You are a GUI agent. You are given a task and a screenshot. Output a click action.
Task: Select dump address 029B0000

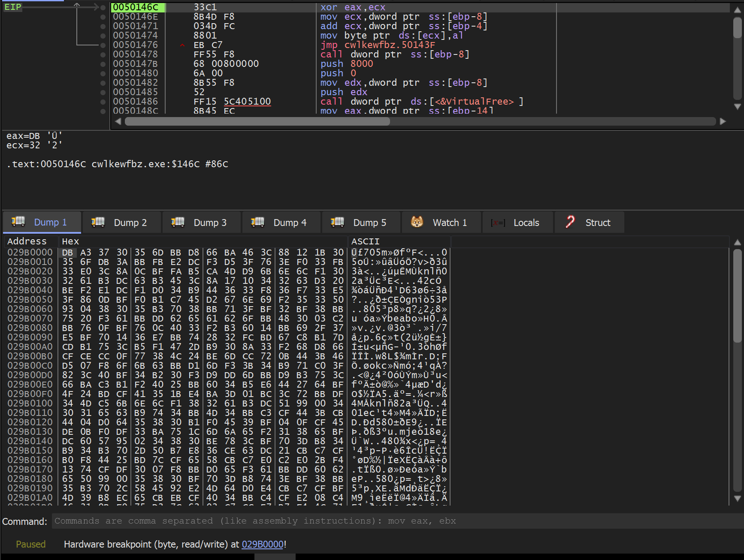[x=30, y=253]
